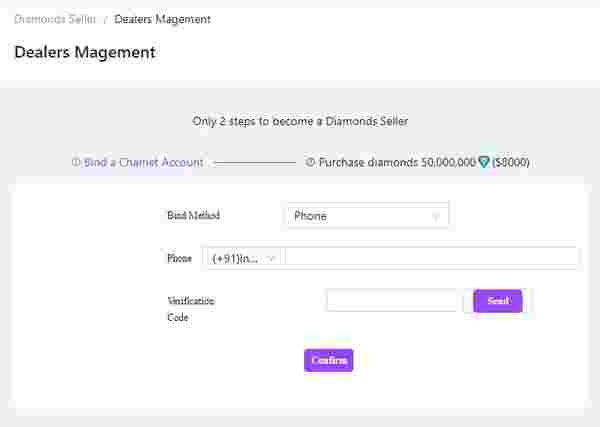600x427 pixels.
Task: Click the step 2 circle icon
Action: pyautogui.click(x=310, y=162)
